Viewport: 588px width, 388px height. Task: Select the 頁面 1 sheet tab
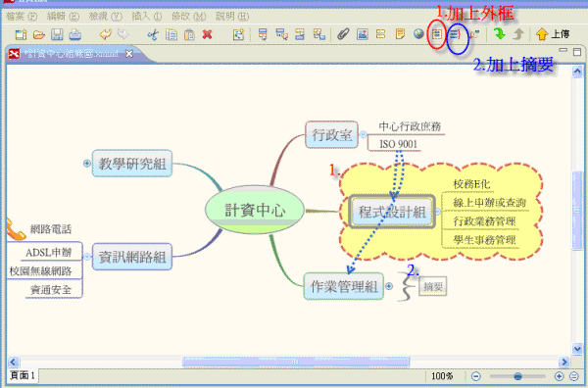point(23,375)
